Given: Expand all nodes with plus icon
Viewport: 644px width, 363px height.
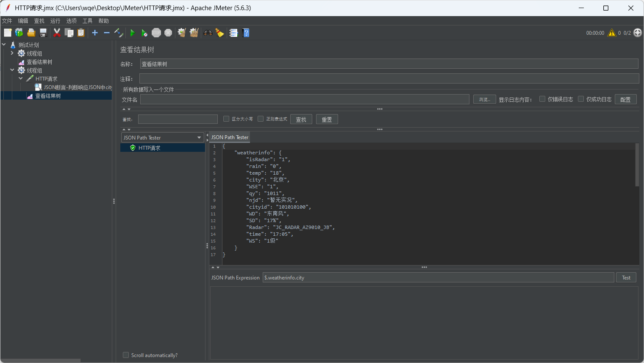Looking at the screenshot, I should coord(95,33).
